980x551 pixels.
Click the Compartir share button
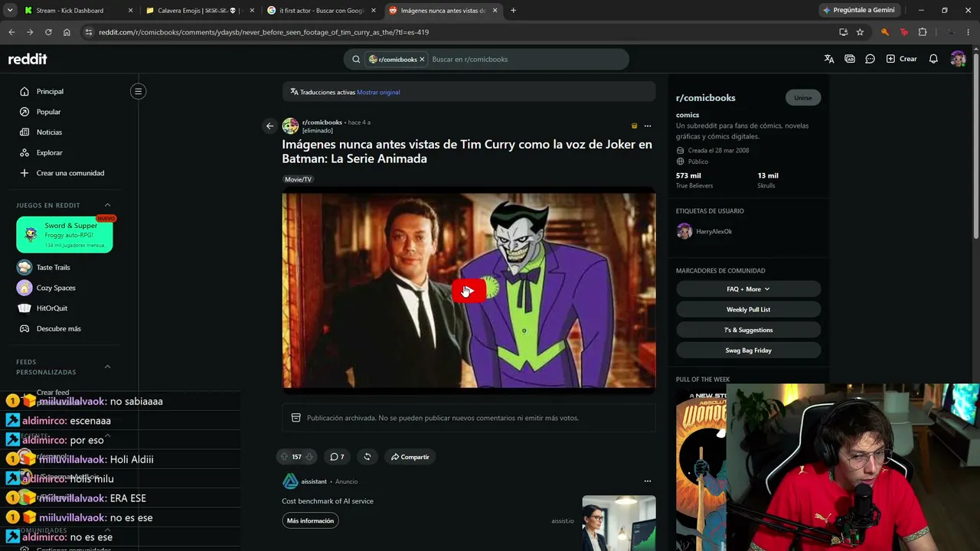[x=410, y=457]
